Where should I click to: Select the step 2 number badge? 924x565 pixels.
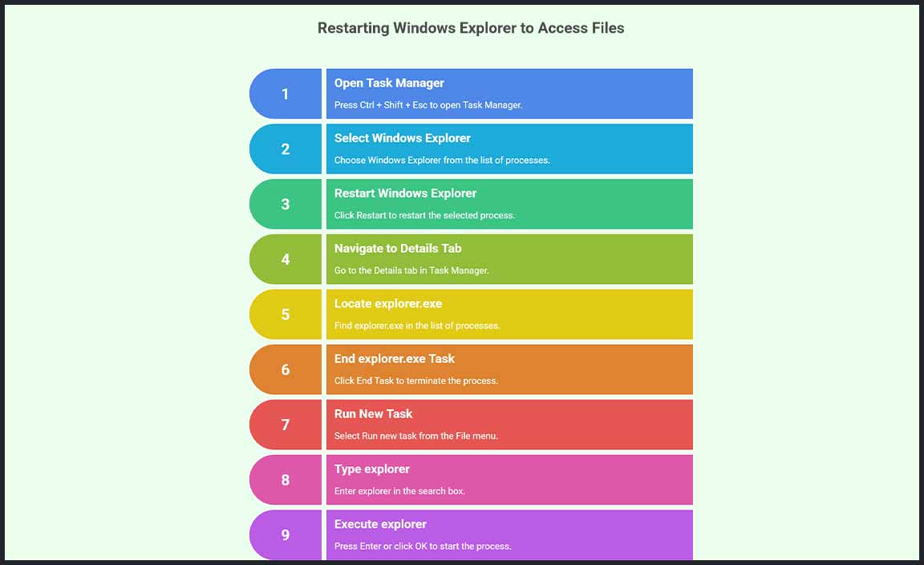[x=286, y=149]
